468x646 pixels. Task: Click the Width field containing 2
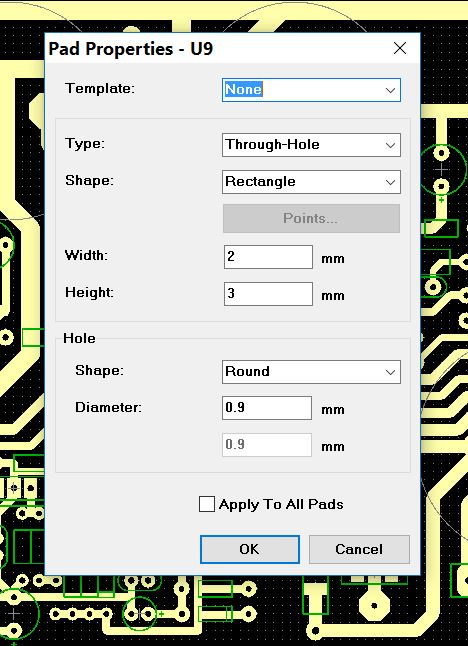click(268, 257)
